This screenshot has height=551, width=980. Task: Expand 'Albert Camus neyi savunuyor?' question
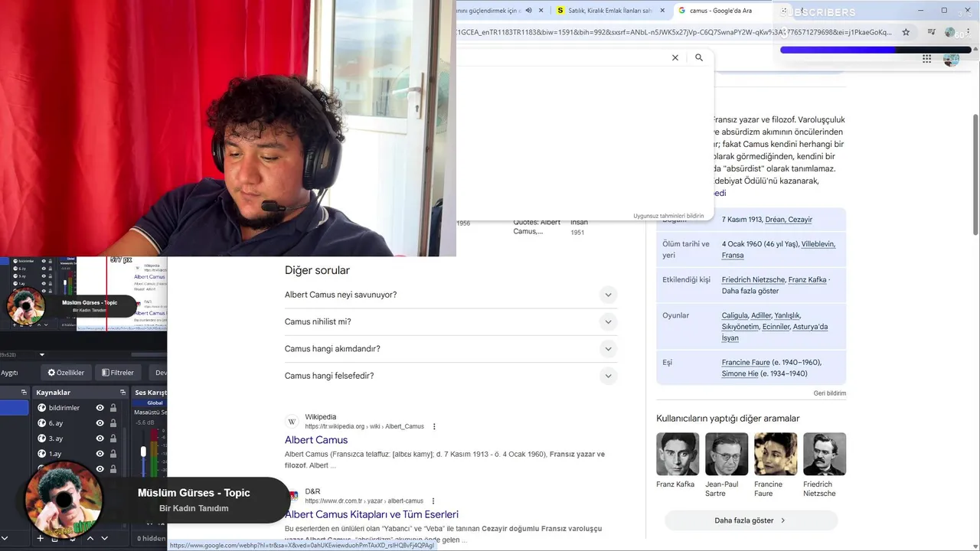[x=451, y=295]
